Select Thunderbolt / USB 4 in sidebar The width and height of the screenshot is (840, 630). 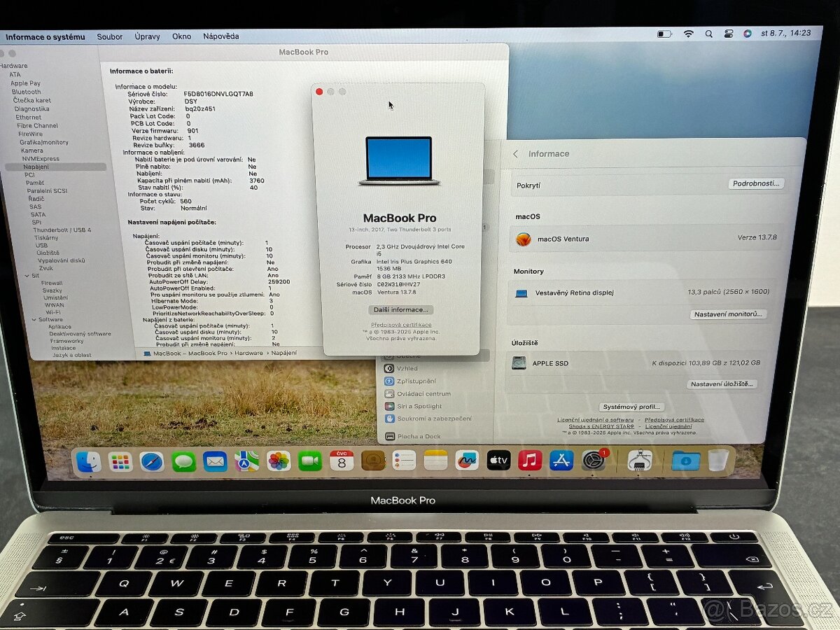(x=62, y=230)
